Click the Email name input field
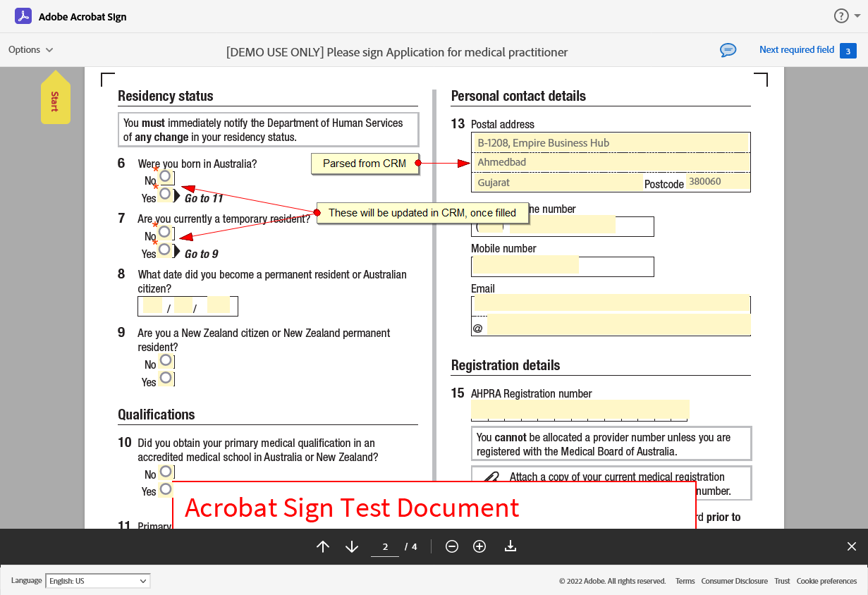Screen dimensions: 868x595 (612, 303)
